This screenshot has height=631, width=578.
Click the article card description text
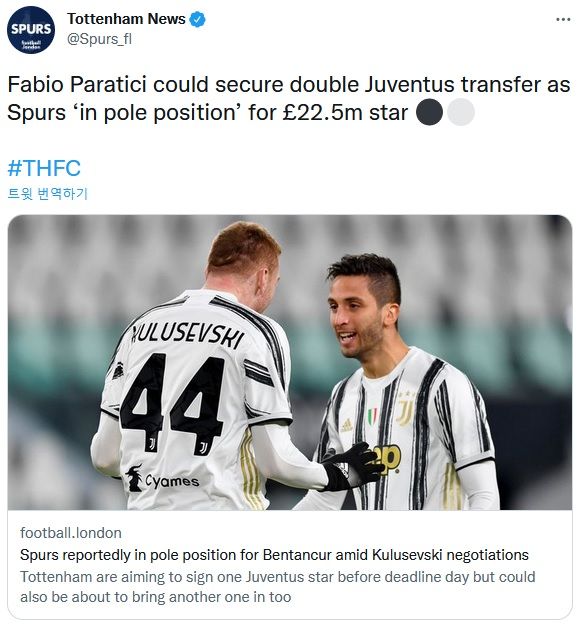(278, 587)
